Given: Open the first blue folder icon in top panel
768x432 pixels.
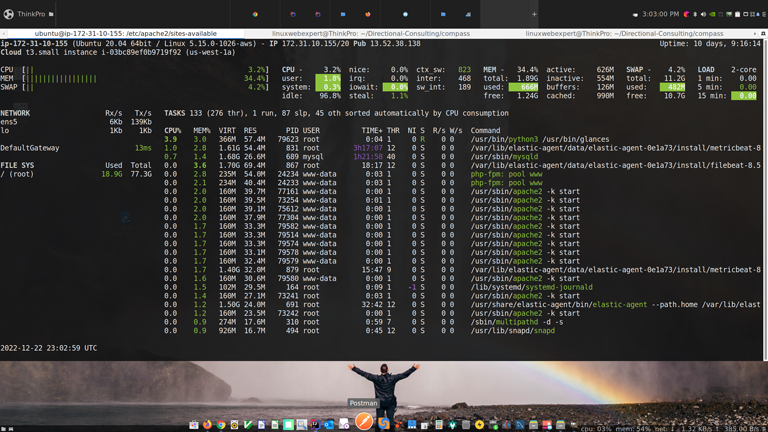Looking at the screenshot, I should point(343,14).
